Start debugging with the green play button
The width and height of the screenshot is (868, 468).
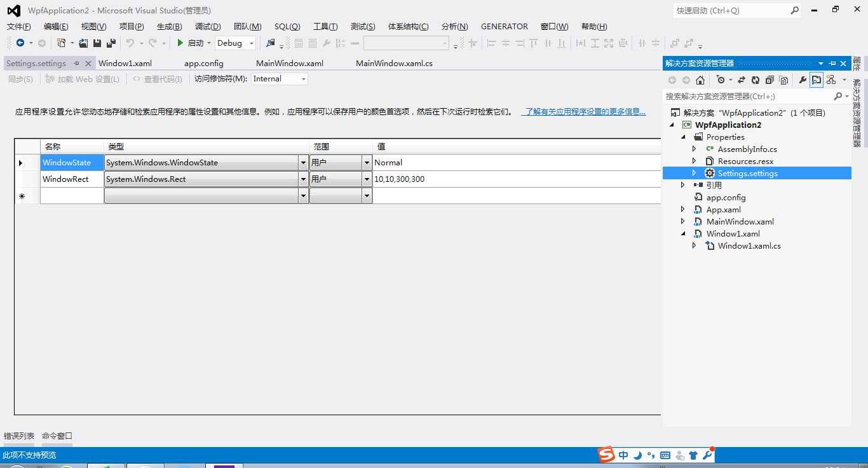click(180, 43)
